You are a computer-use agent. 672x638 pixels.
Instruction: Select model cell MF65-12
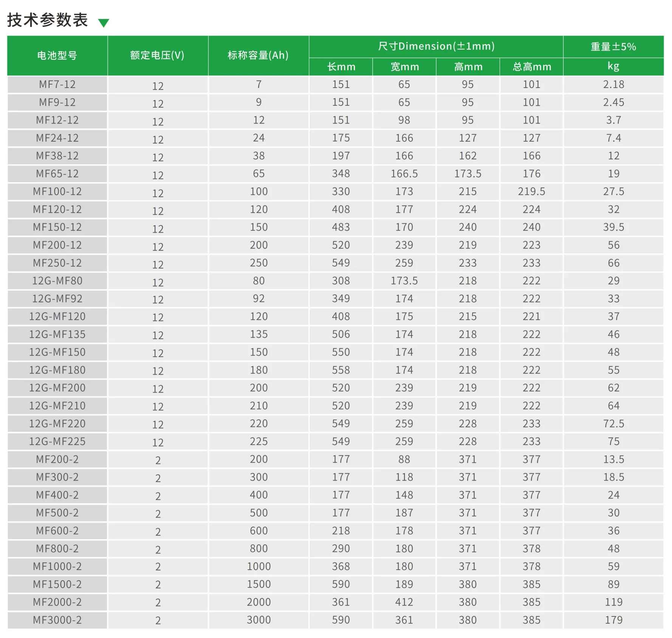57,174
